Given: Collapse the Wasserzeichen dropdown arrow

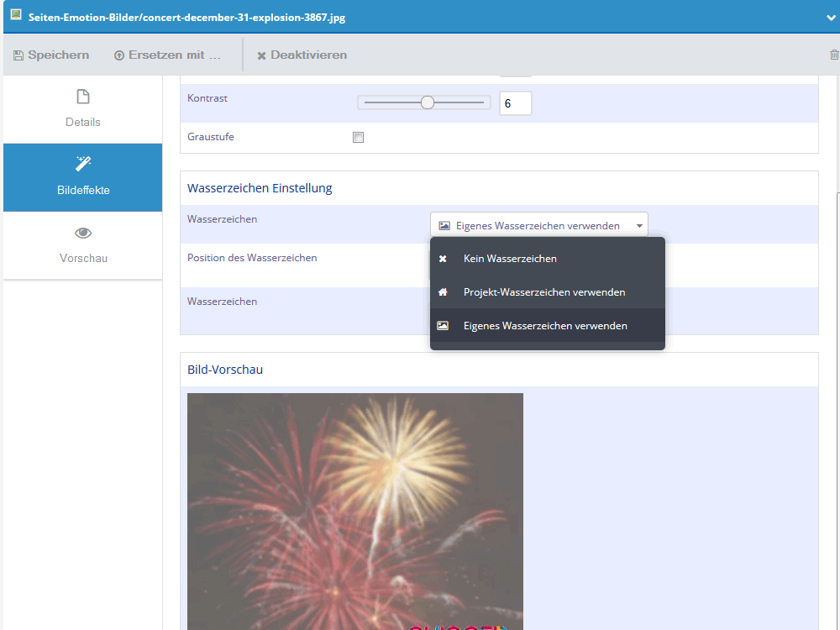Looking at the screenshot, I should 639,225.
